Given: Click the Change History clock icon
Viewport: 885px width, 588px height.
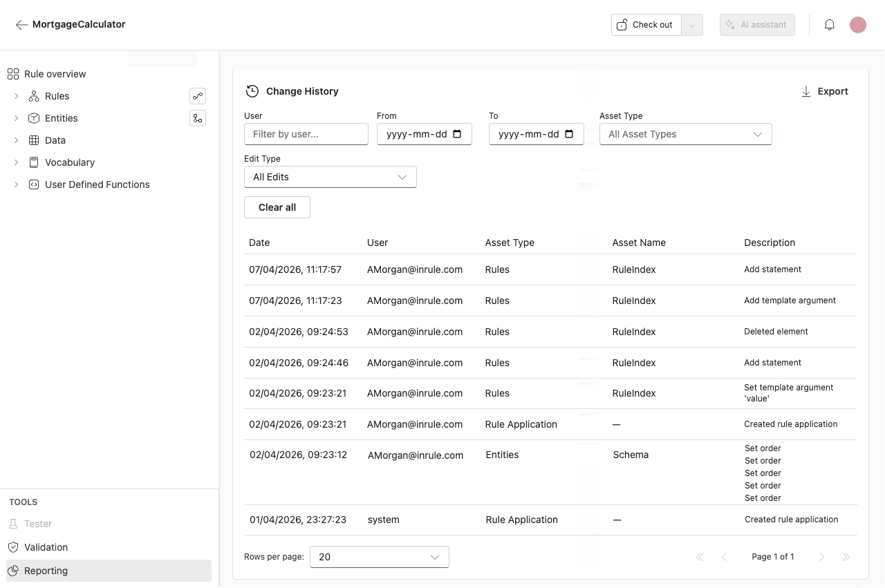Looking at the screenshot, I should point(252,91).
